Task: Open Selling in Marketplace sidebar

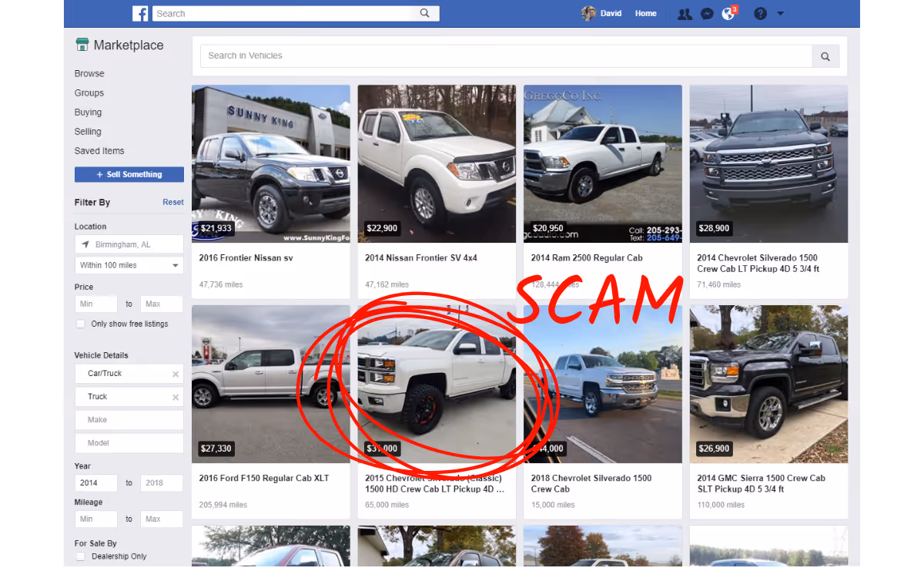Action: (x=88, y=132)
